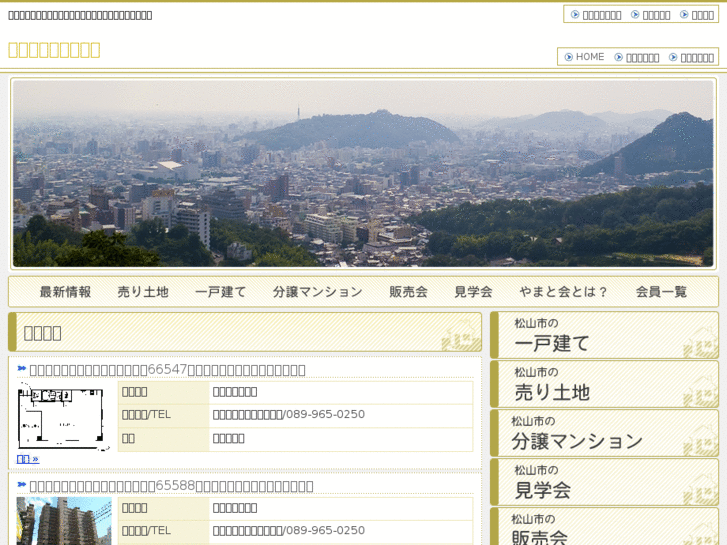Viewport: 727px width, 545px height.
Task: Click the 松山市の一戸建て sidebar banner
Action: coord(605,335)
